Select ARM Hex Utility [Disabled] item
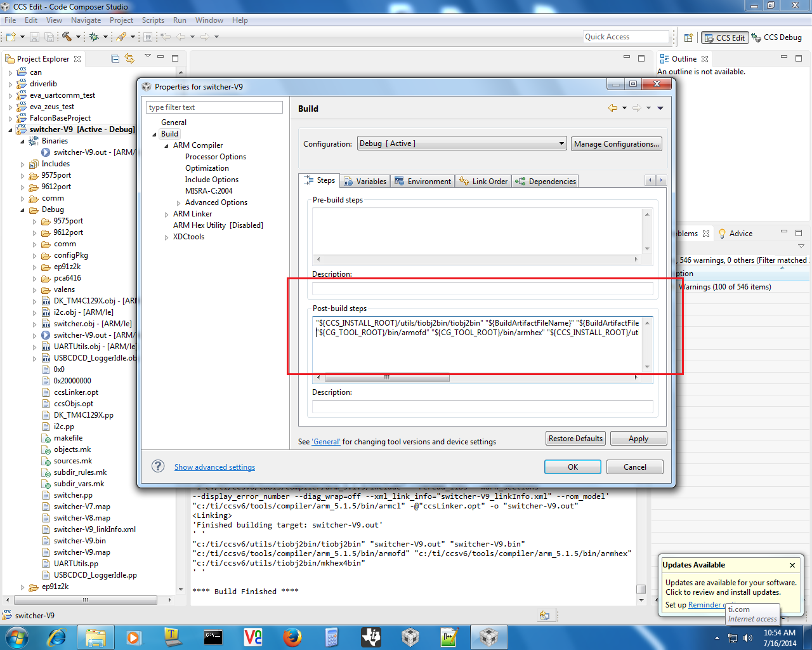Image resolution: width=812 pixels, height=650 pixels. click(218, 225)
